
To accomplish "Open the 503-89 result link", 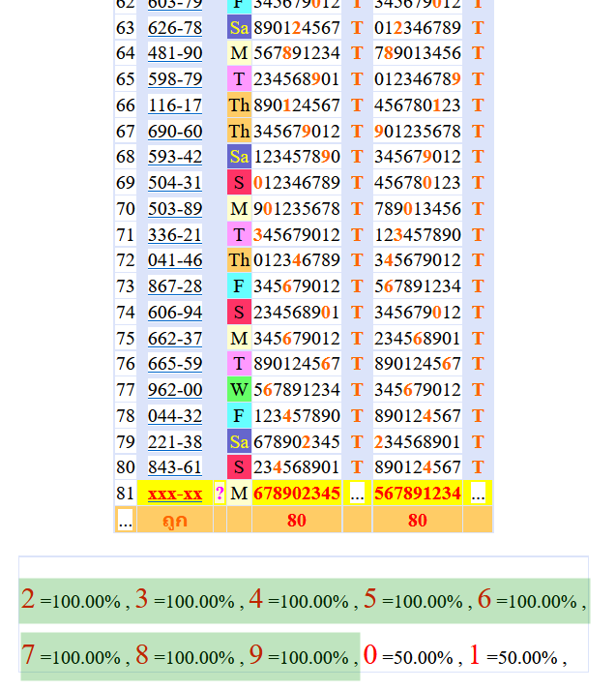I will pyautogui.click(x=175, y=209).
